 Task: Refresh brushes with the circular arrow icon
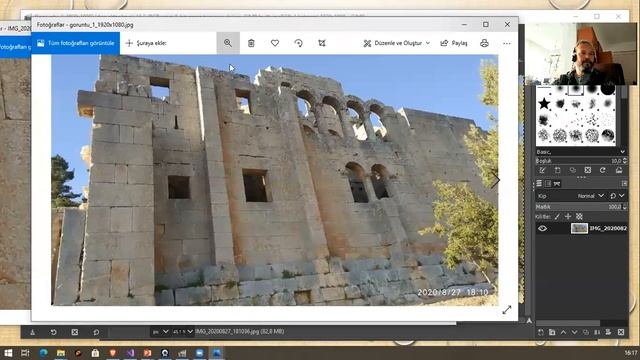pyautogui.click(x=603, y=170)
